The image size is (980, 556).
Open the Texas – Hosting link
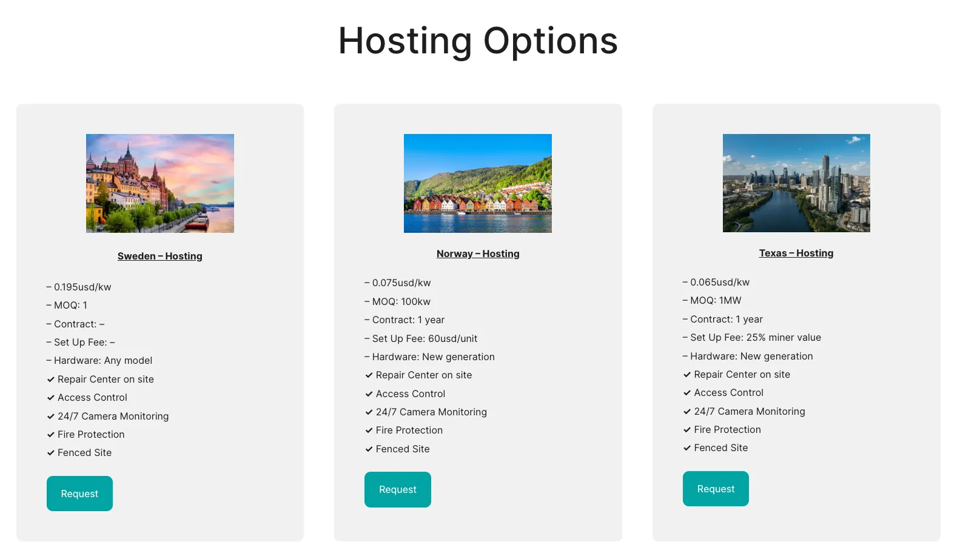(x=796, y=253)
